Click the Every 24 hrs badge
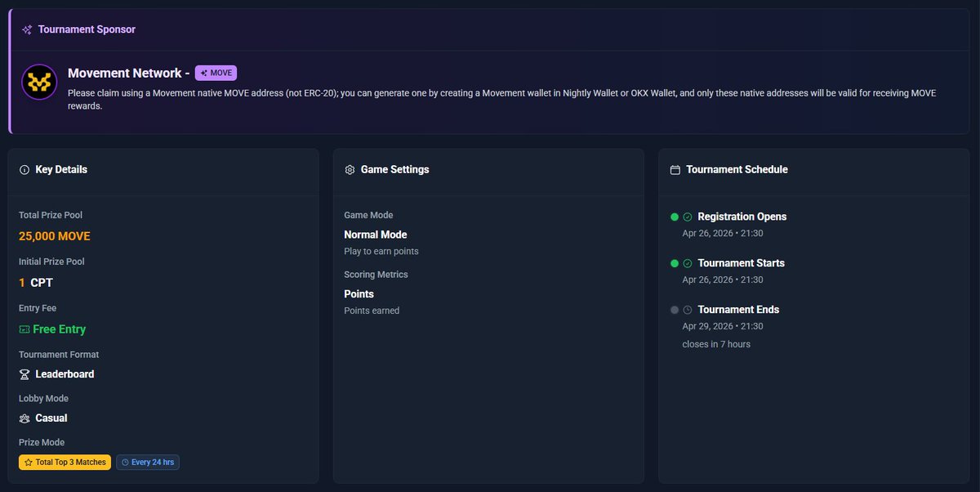The height and width of the screenshot is (492, 980). pos(148,463)
